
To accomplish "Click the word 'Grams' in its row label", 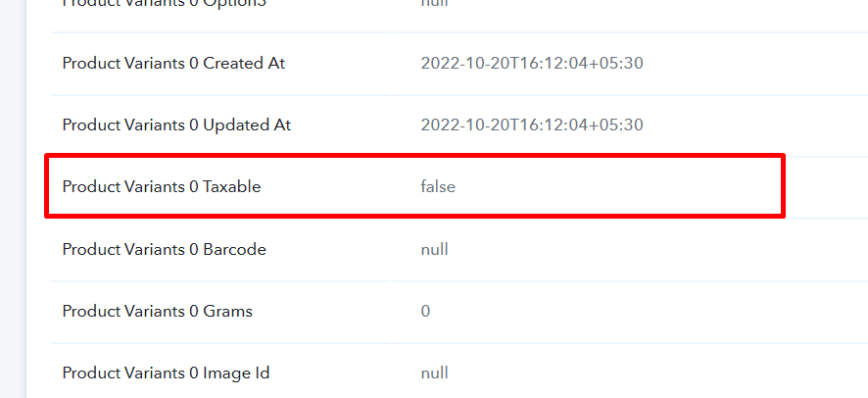I will coord(227,311).
